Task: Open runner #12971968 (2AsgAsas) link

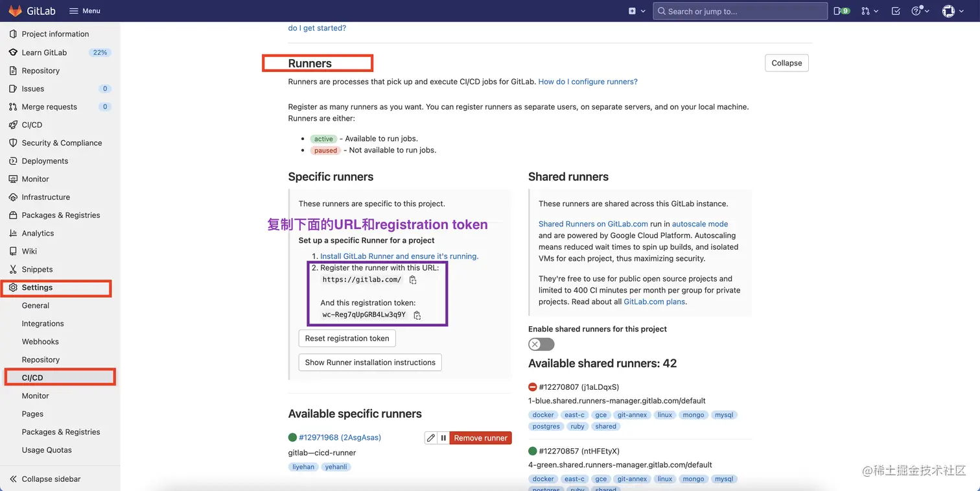Action: coord(340,438)
